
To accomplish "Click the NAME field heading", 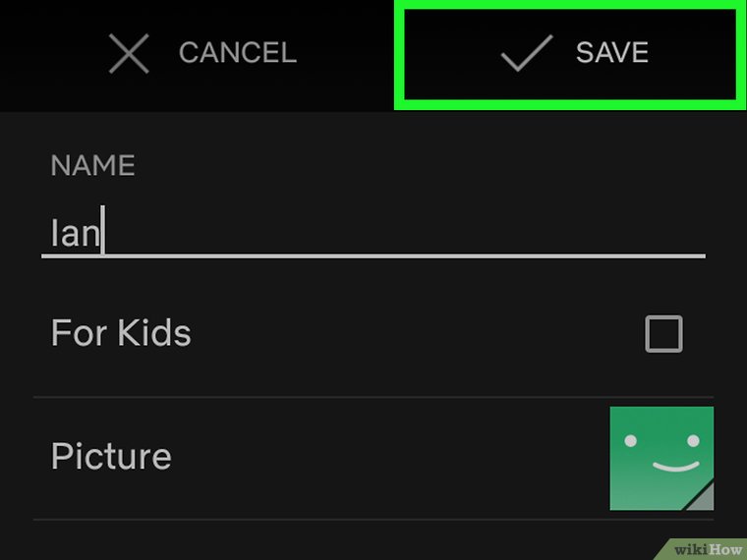I will [92, 165].
